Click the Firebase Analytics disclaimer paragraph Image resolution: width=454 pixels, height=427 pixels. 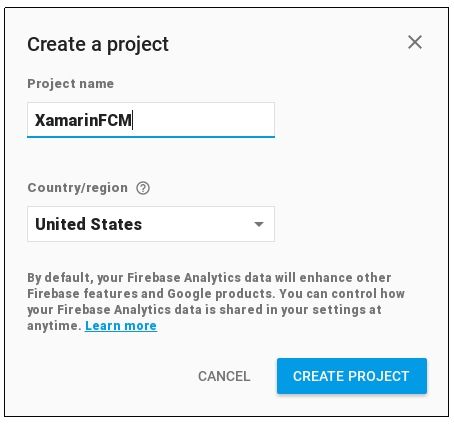click(x=216, y=302)
